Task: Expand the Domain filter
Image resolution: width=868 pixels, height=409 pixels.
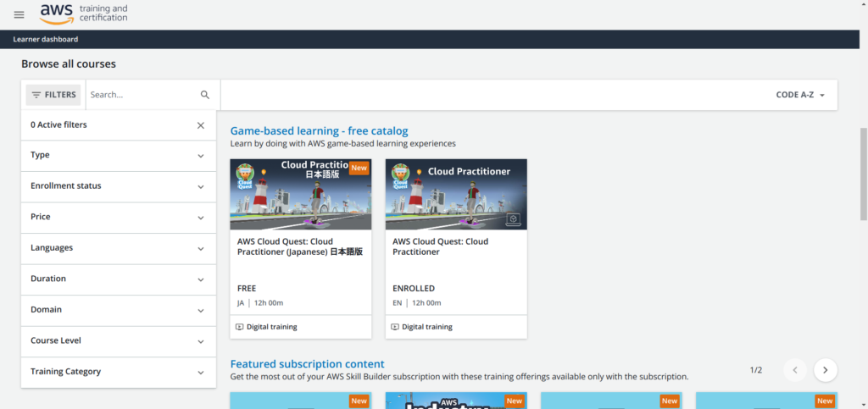Action: [119, 311]
